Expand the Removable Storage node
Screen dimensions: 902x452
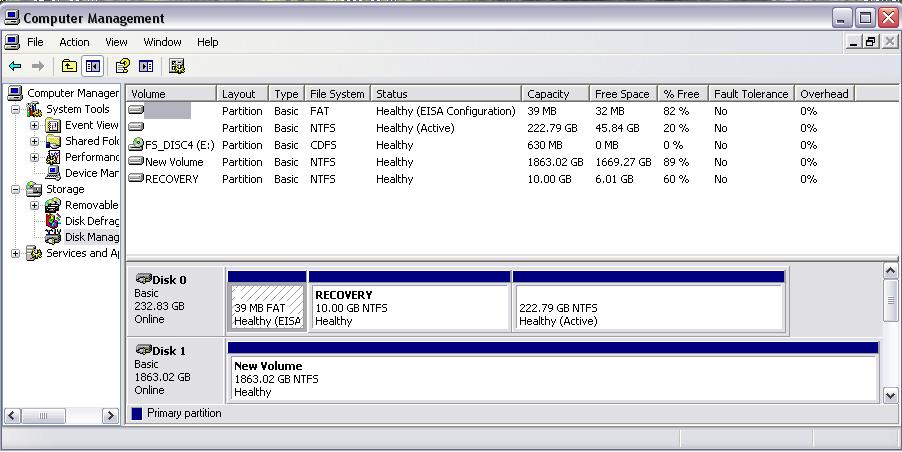coord(35,205)
